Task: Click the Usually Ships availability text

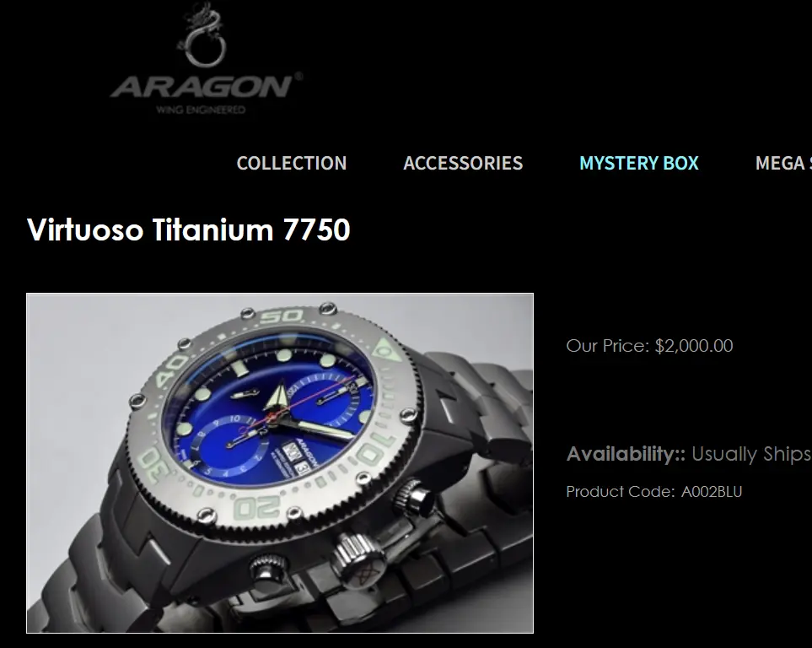Action: tap(751, 454)
